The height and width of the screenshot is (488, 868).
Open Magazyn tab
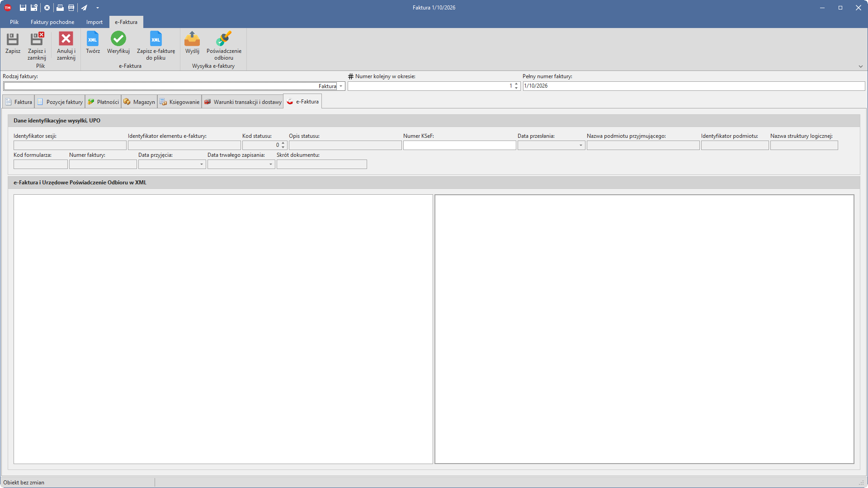[140, 102]
